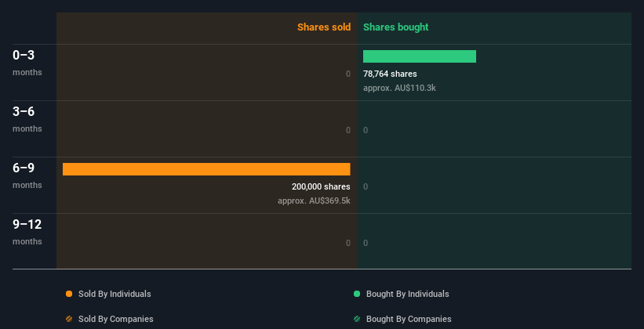The image size is (644, 329).
Task: Select the Bought By Companies legend label
Action: [409, 319]
